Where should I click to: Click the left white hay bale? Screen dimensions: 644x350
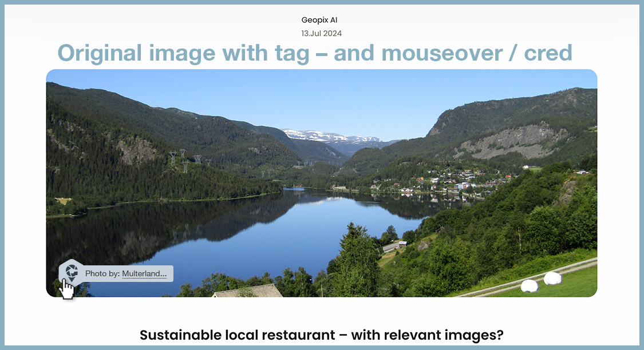[x=530, y=286]
